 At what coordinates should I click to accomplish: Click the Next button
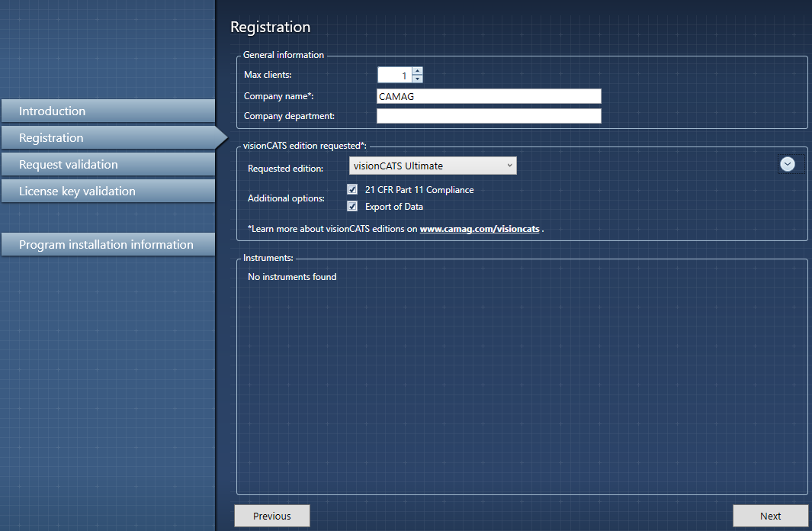click(771, 516)
